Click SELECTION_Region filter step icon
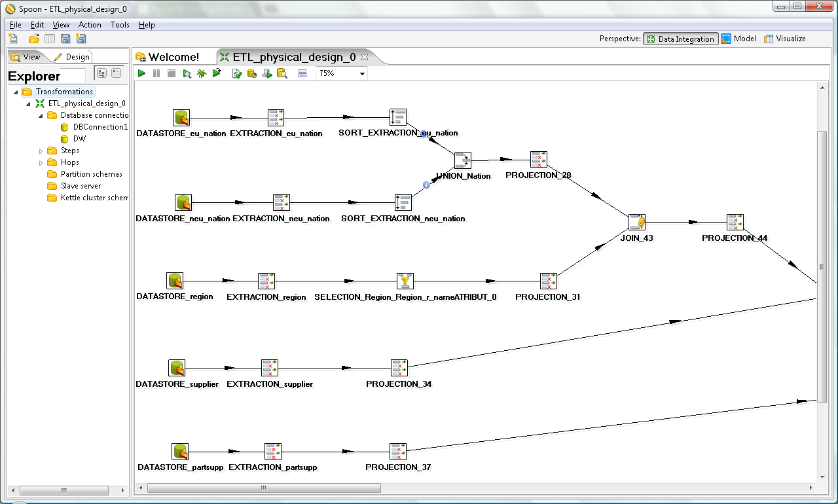The image size is (838, 504). coord(405,281)
